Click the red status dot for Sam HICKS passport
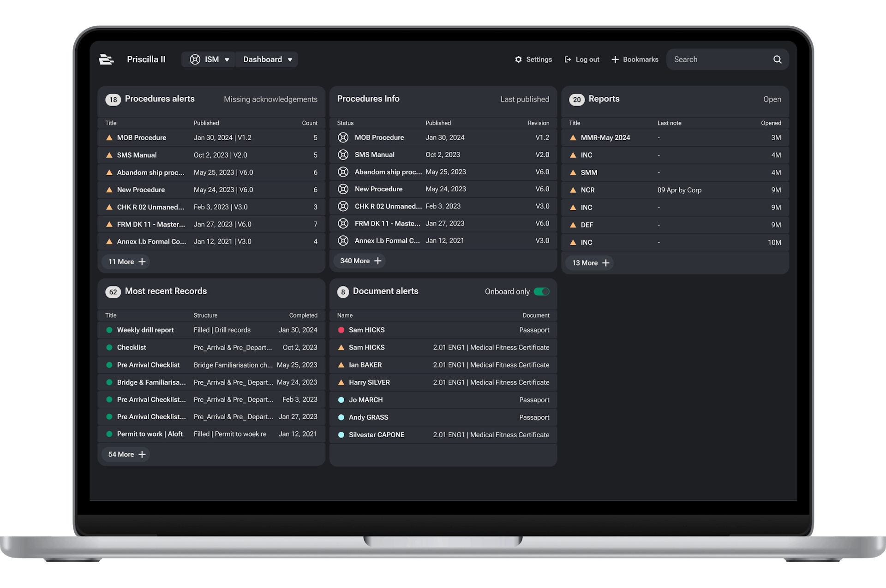 pyautogui.click(x=341, y=330)
